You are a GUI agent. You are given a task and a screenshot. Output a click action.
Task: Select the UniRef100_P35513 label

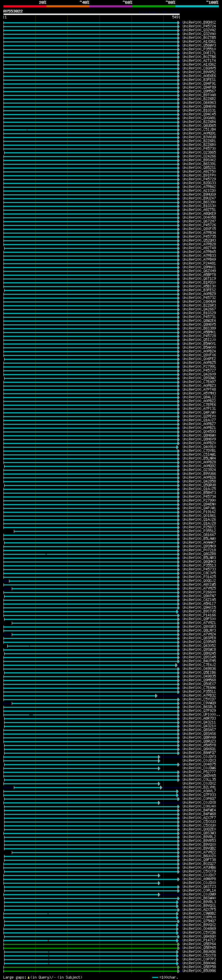pyautogui.click(x=199, y=565)
